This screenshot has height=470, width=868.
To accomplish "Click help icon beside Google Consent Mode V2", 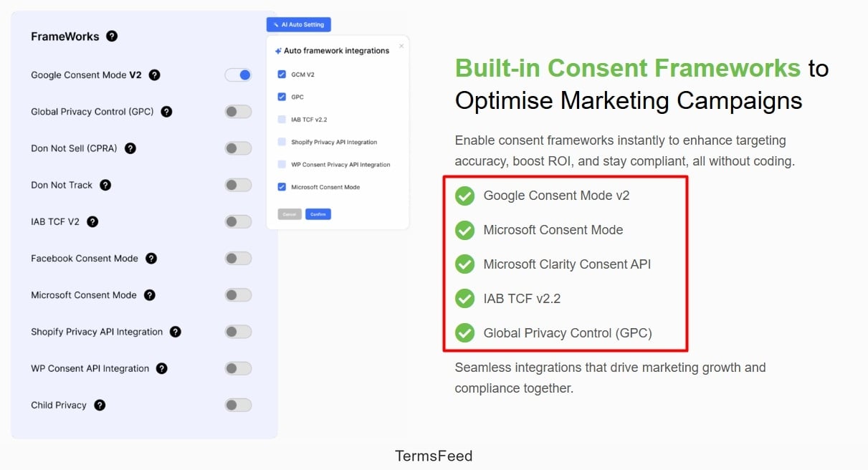I will pyautogui.click(x=154, y=75).
